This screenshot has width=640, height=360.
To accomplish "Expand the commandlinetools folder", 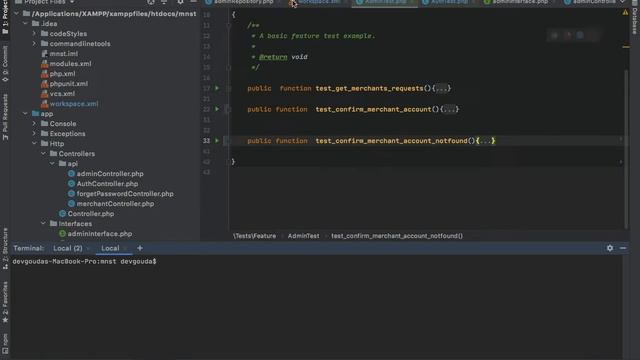I will coord(34,43).
